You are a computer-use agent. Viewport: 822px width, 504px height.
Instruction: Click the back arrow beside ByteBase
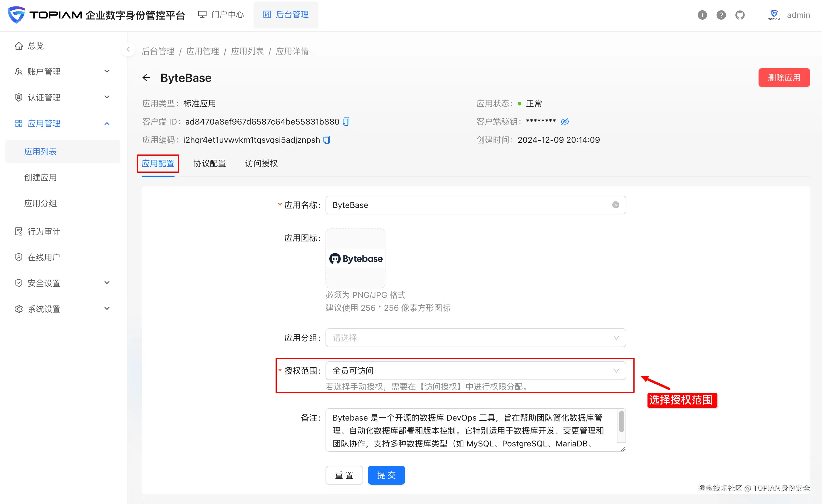(146, 78)
